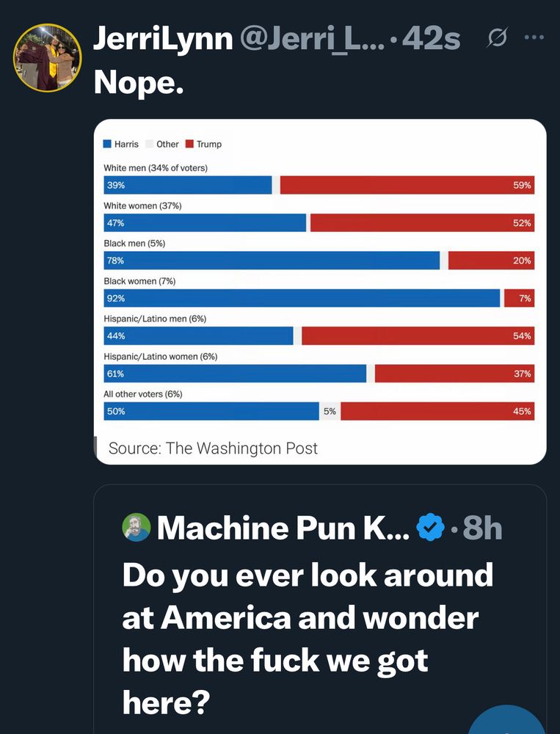Open the quoted tweet text

click(308, 638)
